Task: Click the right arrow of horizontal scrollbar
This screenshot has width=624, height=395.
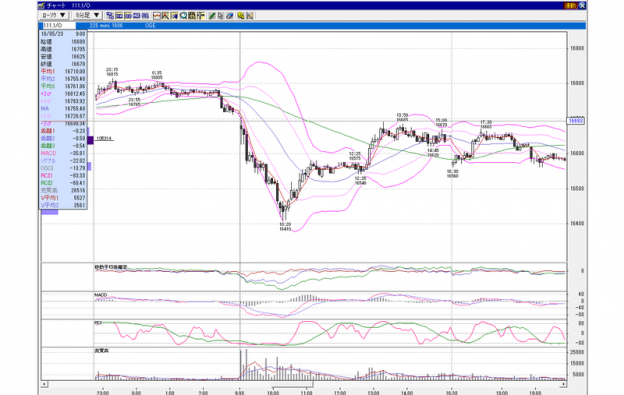Action: coord(563,384)
